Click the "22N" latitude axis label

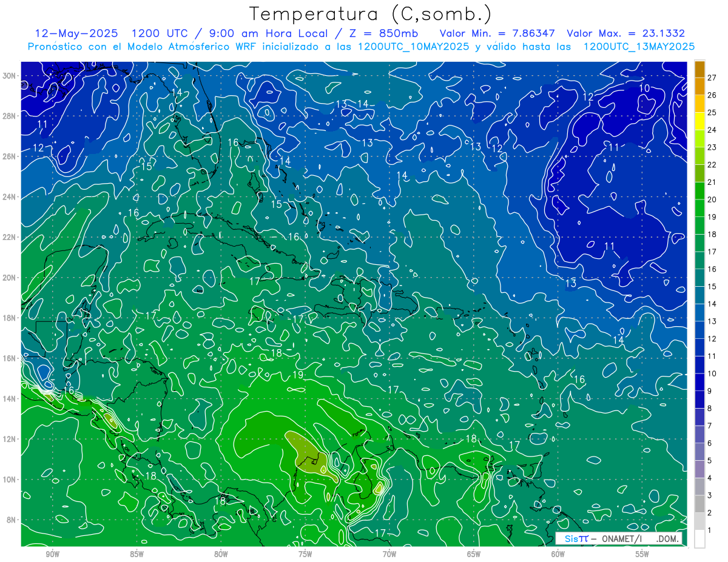click(9, 237)
